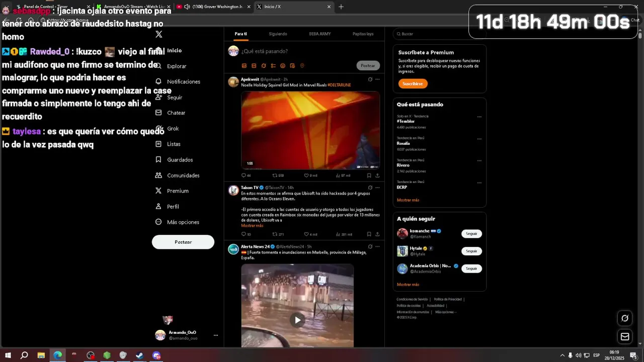This screenshot has height=362, width=644.
Task: Expand Más opciones in sidebar
Action: (x=177, y=222)
